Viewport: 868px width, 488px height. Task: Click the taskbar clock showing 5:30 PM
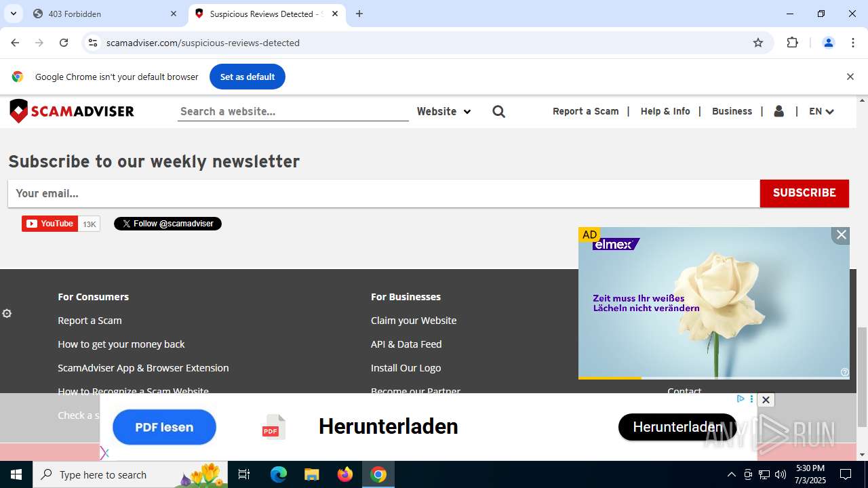pos(810,474)
